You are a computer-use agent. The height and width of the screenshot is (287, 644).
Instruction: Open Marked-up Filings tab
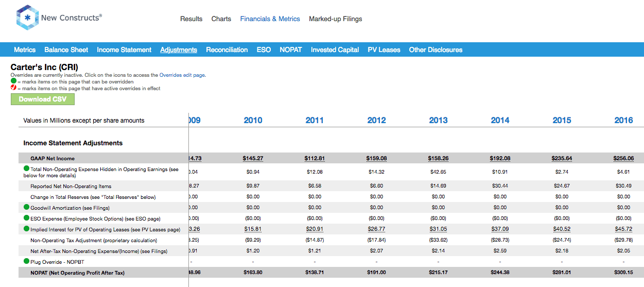point(336,19)
